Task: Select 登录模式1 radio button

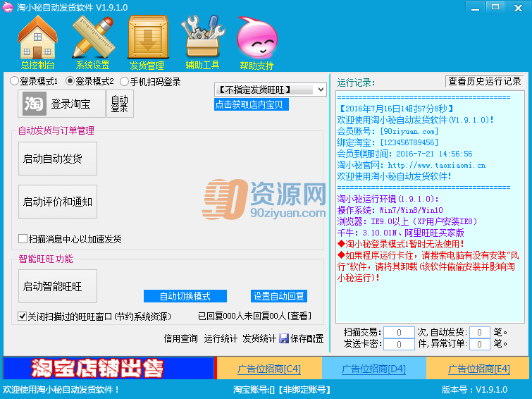Action: coord(14,81)
